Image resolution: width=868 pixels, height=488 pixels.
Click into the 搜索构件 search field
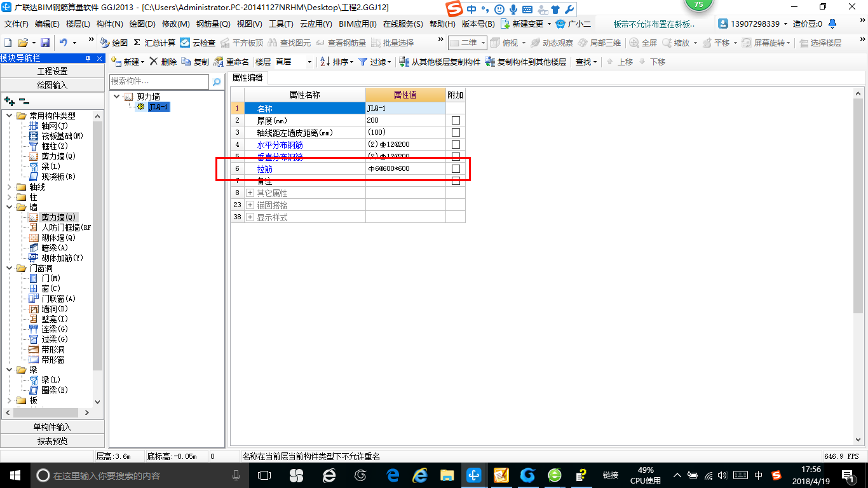tap(159, 81)
